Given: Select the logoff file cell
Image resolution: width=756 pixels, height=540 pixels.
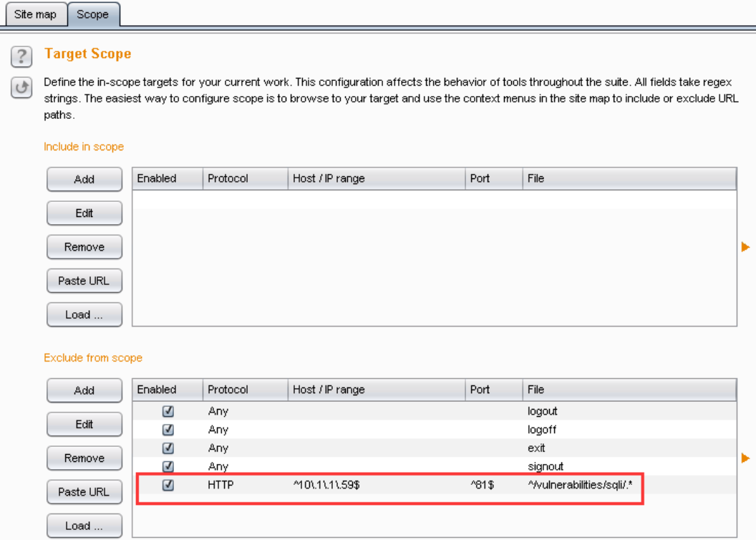Looking at the screenshot, I should 629,430.
